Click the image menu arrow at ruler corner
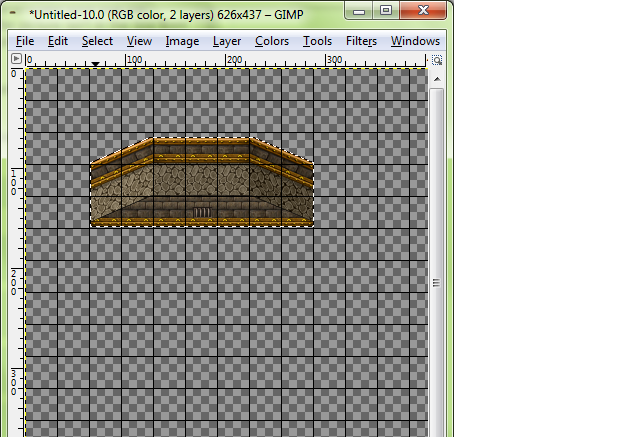 coord(16,59)
